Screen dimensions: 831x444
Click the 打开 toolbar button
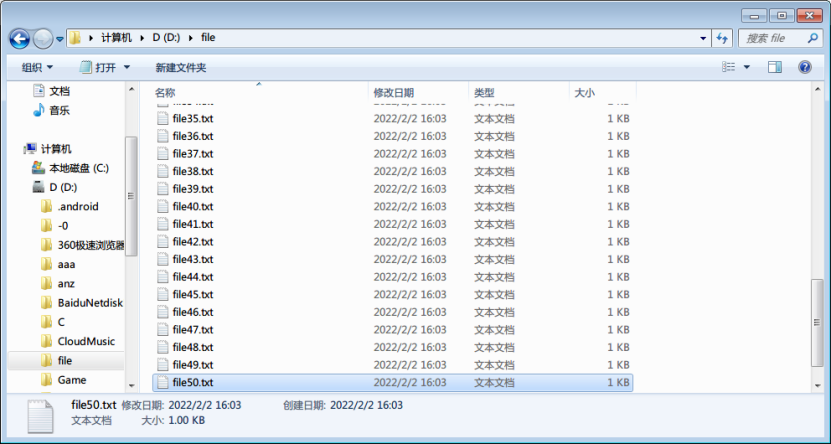tap(98, 67)
